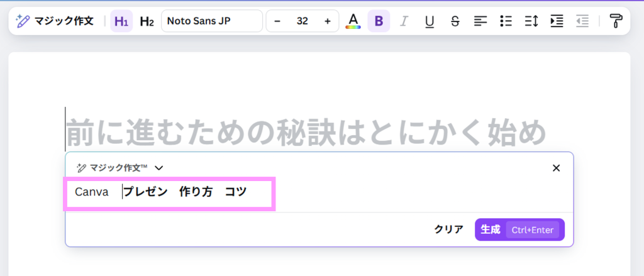The height and width of the screenshot is (276, 644).
Task: Apply H2 heading style
Action: pos(147,21)
